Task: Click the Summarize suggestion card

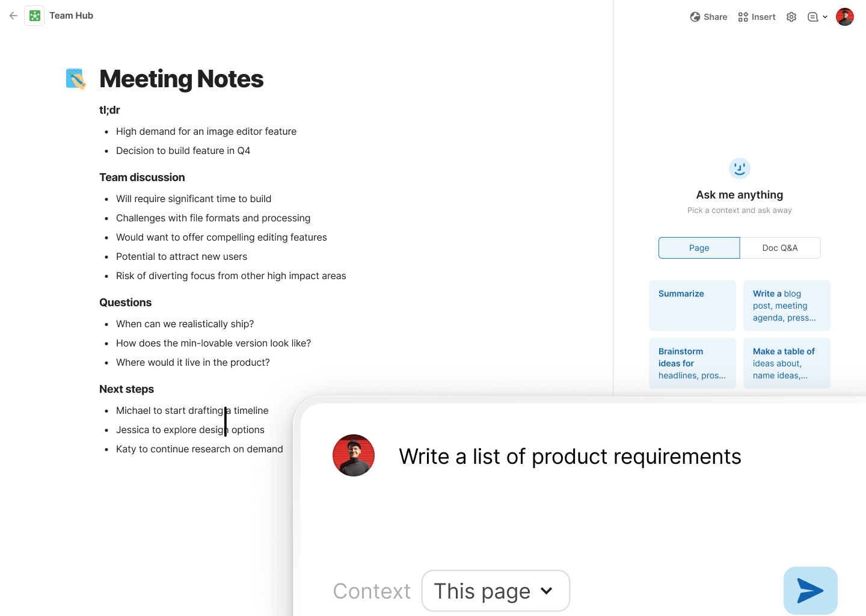Action: tap(692, 305)
